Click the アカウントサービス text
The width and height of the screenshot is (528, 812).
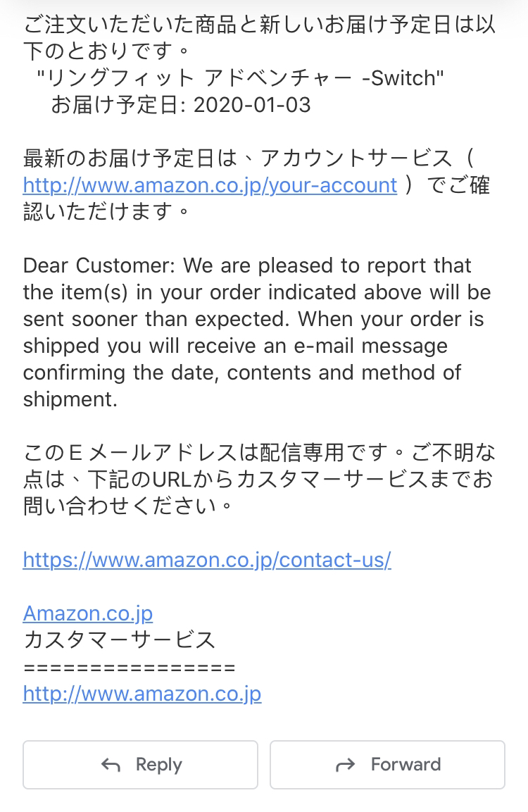(357, 158)
